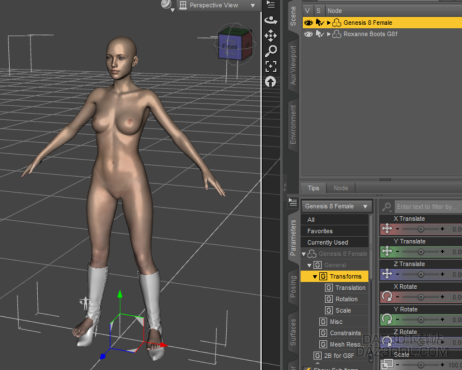Click the reset camera arrow icon
This screenshot has width=462, height=370.
pos(271,82)
